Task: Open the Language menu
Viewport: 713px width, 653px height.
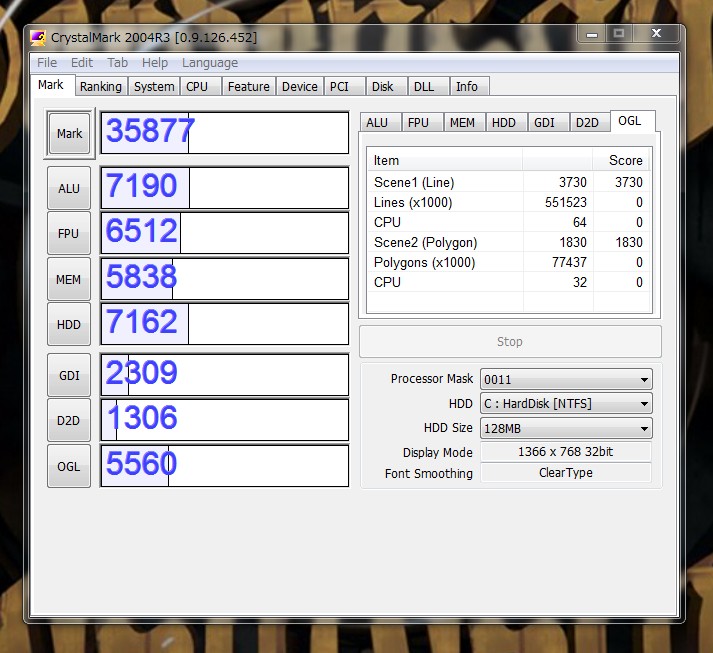Action: (210, 63)
